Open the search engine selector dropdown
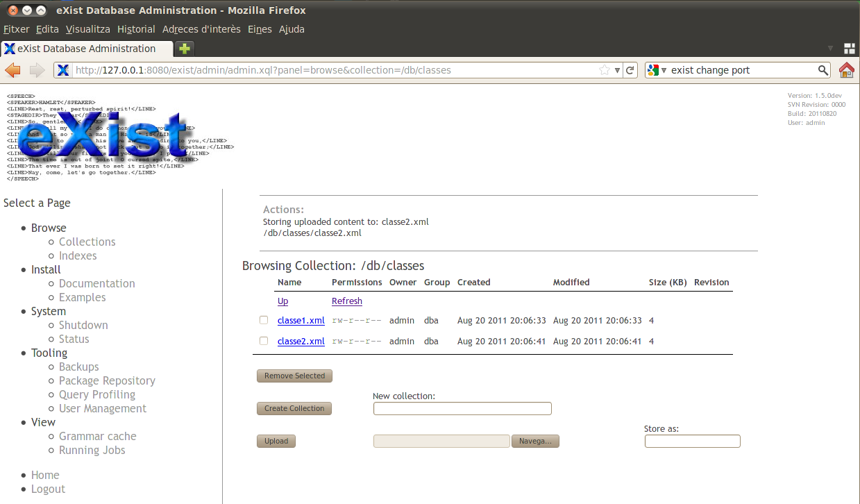The image size is (860, 504). pyautogui.click(x=657, y=70)
